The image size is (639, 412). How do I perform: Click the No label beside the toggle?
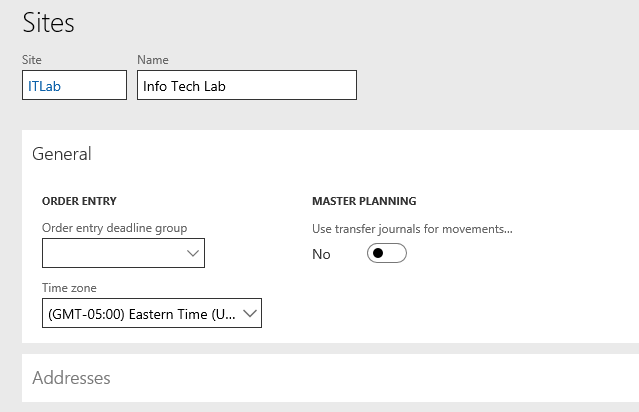click(x=321, y=254)
